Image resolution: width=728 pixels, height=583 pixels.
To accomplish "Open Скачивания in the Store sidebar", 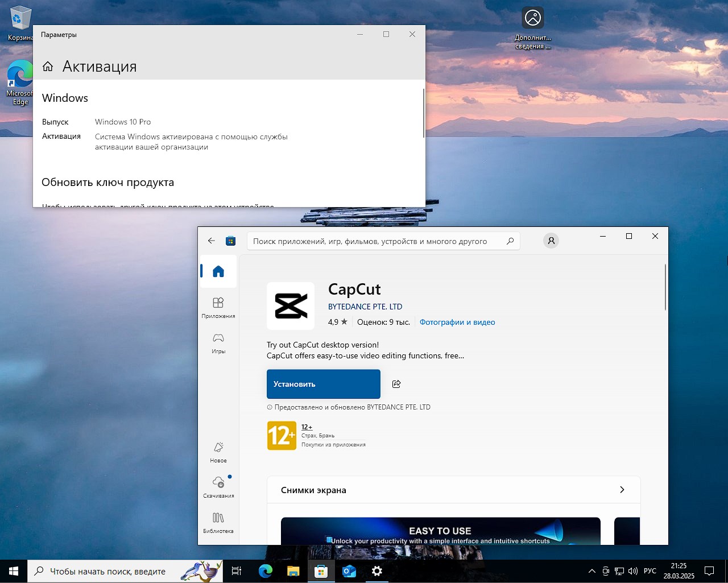I will [218, 487].
